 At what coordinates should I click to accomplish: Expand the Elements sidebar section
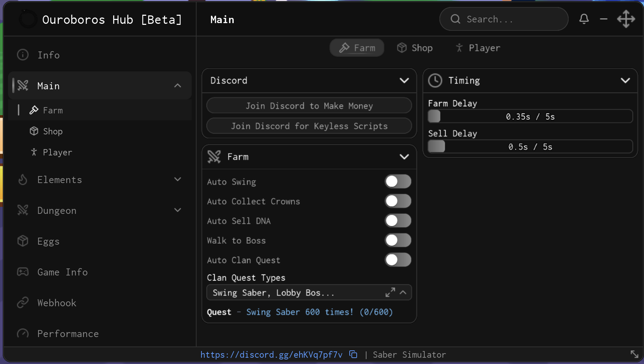(x=178, y=179)
